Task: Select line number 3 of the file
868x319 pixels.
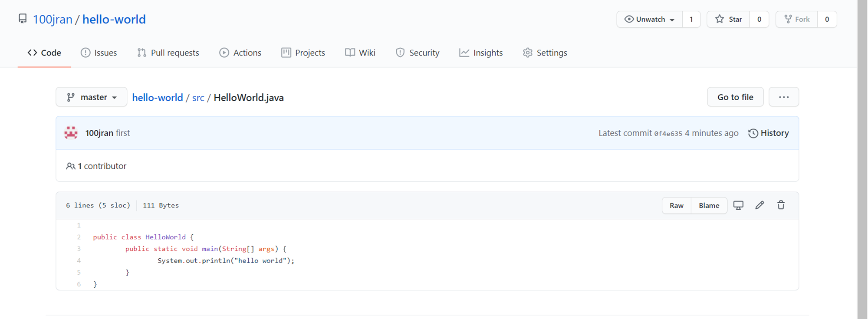Action: pyautogui.click(x=79, y=249)
